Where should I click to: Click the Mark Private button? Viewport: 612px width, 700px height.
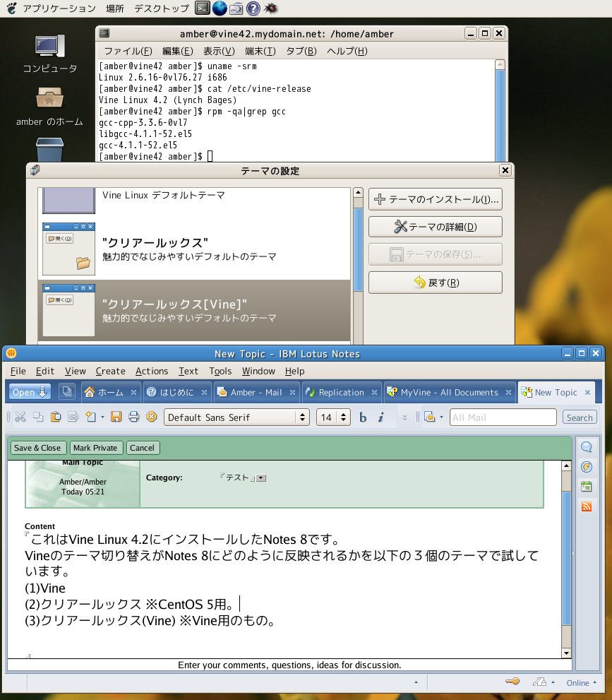(95, 448)
